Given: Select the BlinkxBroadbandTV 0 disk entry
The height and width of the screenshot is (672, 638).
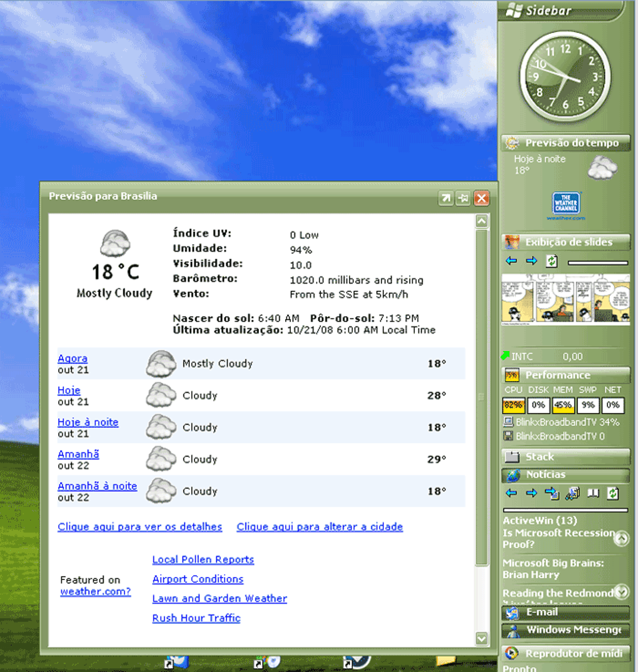Looking at the screenshot, I should tap(554, 436).
